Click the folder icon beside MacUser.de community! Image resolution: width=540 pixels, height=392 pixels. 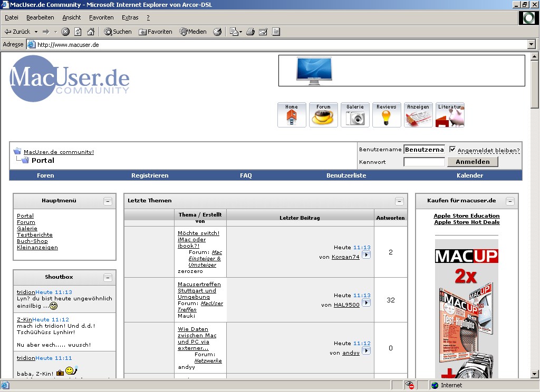[17, 151]
